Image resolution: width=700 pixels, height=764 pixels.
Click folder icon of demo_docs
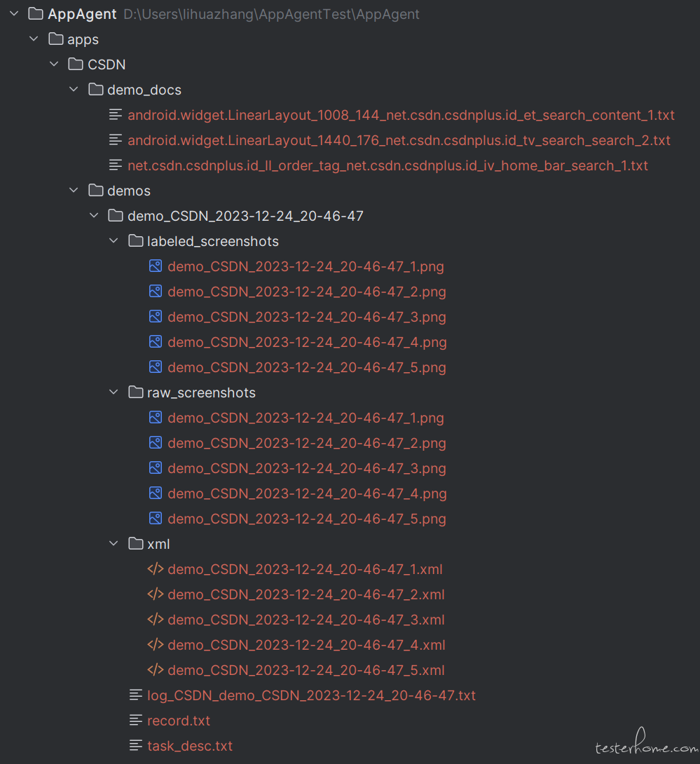pos(95,89)
